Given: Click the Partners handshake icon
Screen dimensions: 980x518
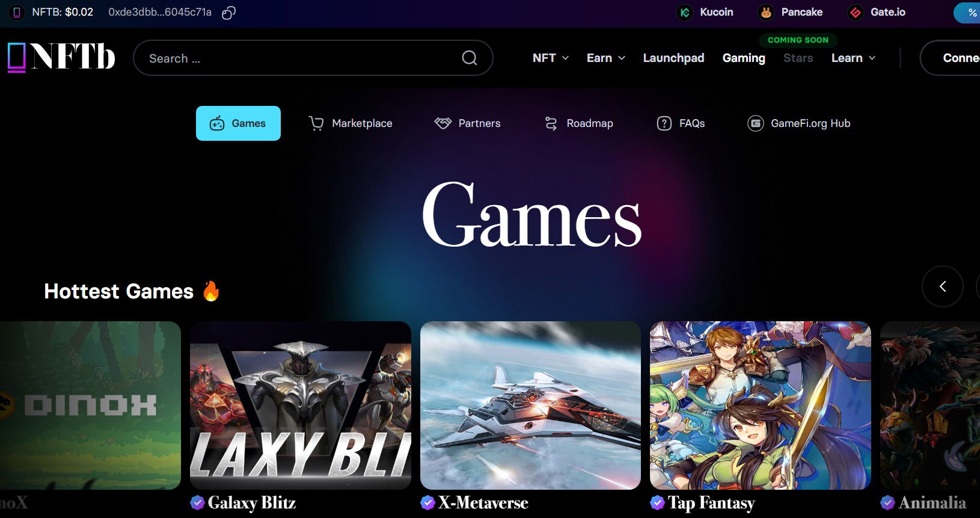Looking at the screenshot, I should point(443,123).
